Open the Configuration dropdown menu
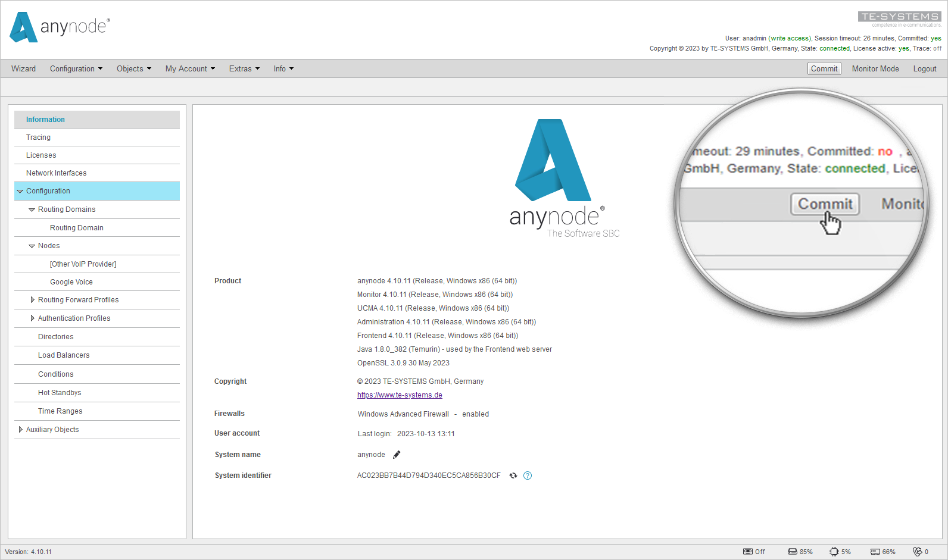The image size is (948, 560). pyautogui.click(x=76, y=68)
